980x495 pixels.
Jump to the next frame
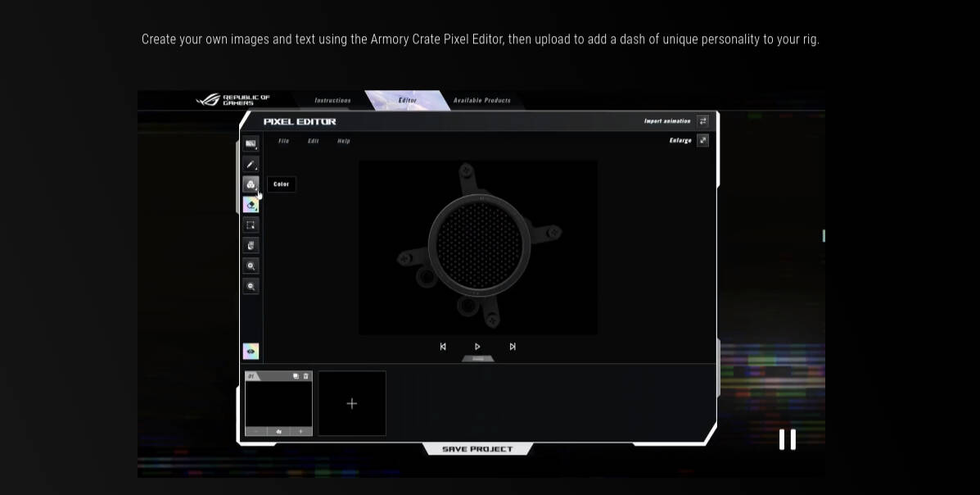click(x=513, y=347)
